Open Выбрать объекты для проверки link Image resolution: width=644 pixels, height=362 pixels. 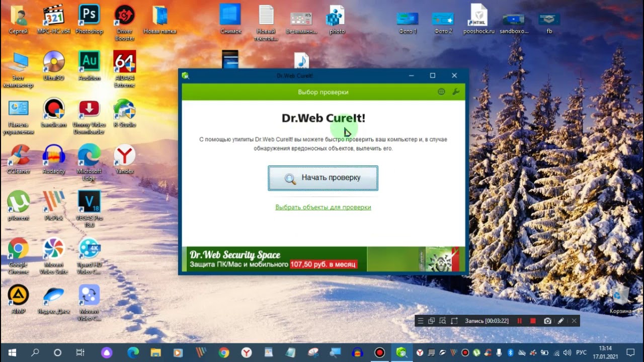[x=323, y=207]
